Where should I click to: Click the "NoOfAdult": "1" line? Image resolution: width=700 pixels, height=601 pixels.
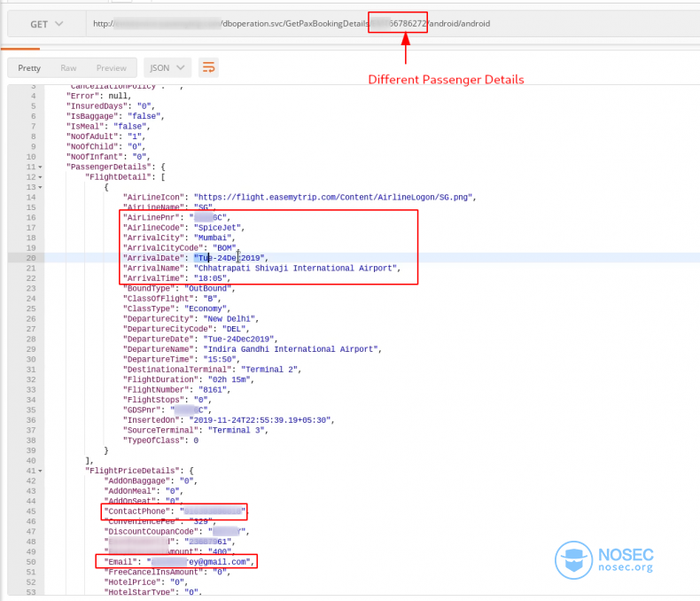point(105,137)
